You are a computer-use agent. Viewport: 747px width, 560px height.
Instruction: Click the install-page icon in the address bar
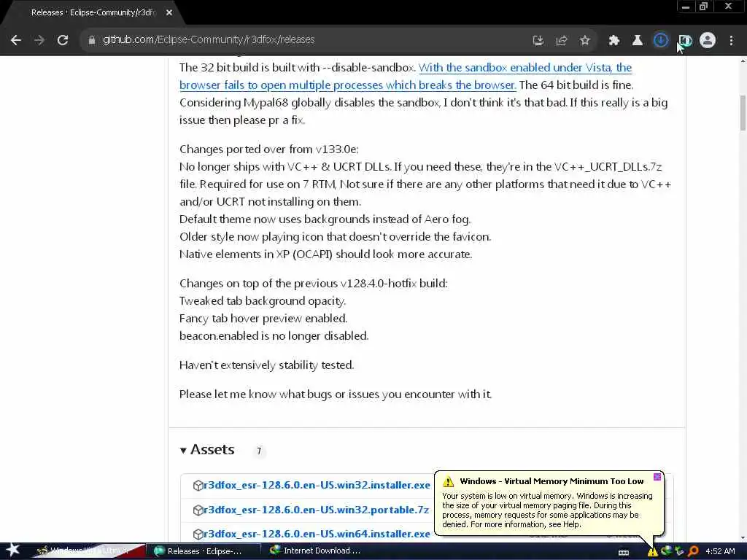[538, 41]
